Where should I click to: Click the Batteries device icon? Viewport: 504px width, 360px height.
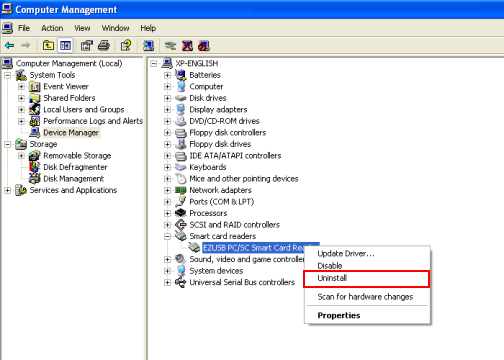[181, 75]
